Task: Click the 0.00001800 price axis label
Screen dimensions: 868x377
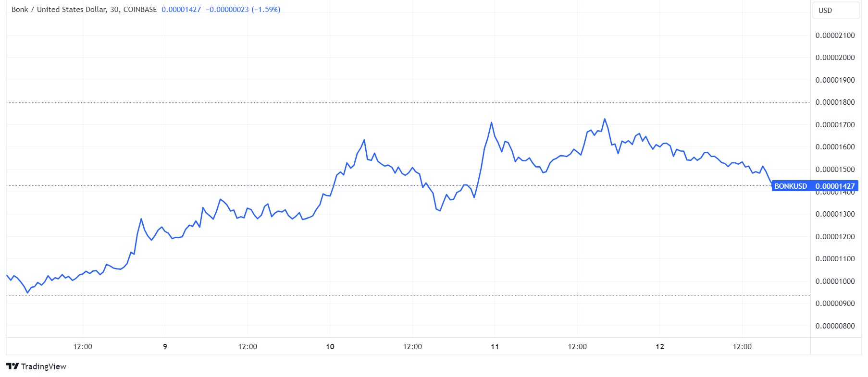Action: [x=835, y=102]
